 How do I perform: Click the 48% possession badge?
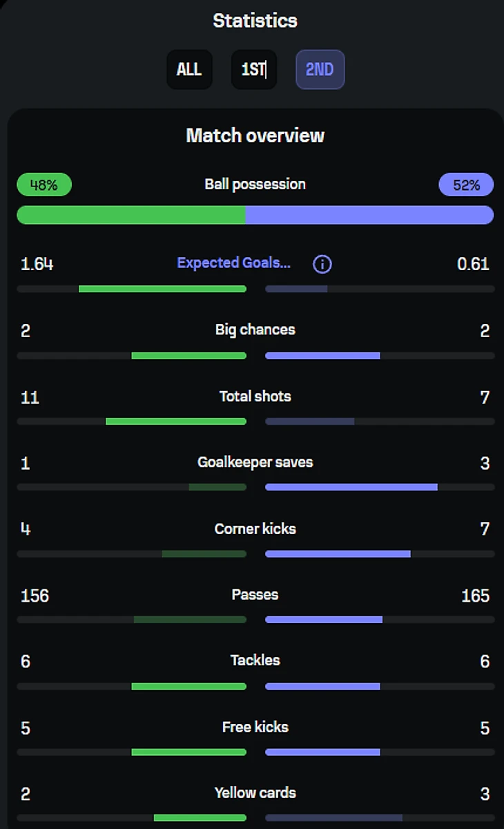click(x=43, y=185)
